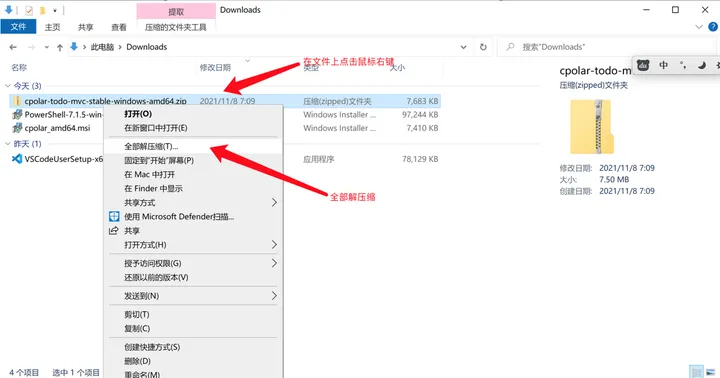Choose 复制(C) in the context menu
This screenshot has width=720, height=378.
(193, 328)
